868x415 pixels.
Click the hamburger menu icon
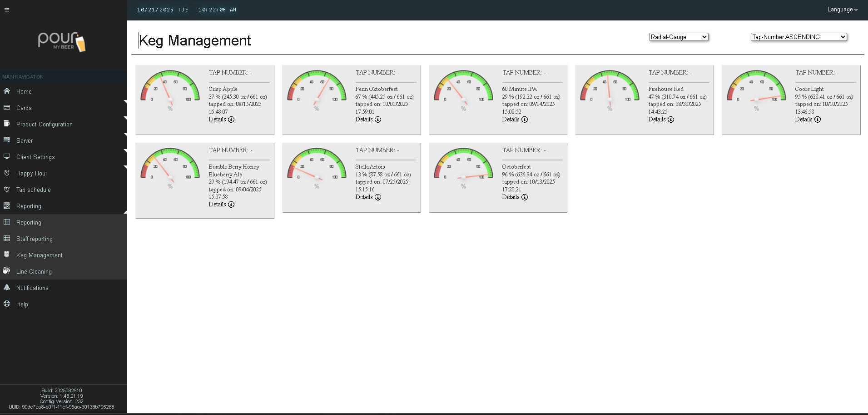click(7, 10)
